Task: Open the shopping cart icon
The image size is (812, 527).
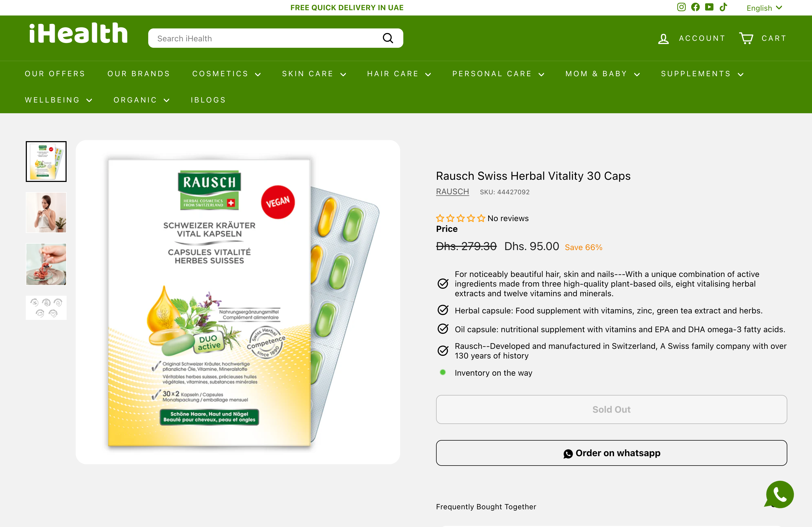Action: tap(746, 38)
